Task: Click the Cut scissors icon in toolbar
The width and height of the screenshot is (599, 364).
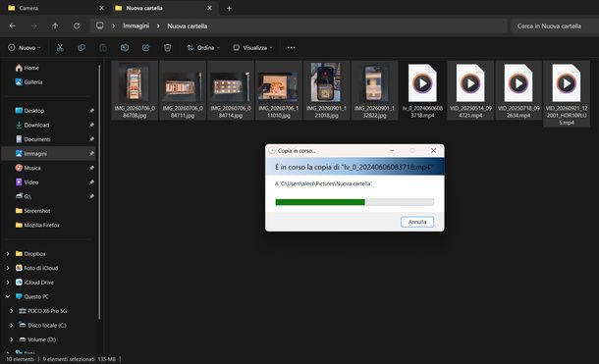Action: (60, 48)
